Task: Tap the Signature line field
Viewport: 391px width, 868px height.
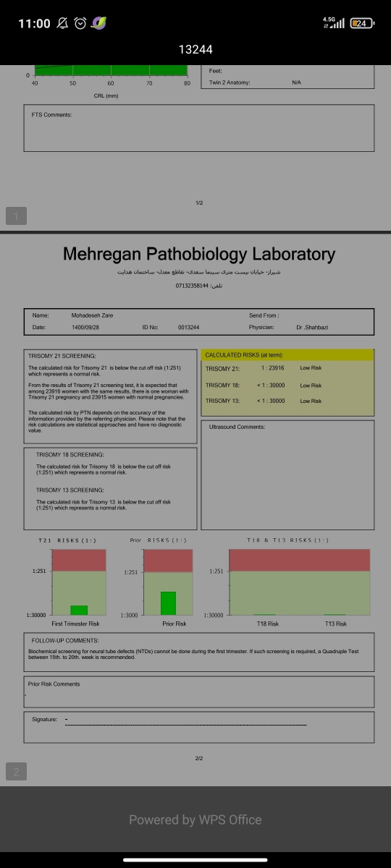Action: pos(185,724)
